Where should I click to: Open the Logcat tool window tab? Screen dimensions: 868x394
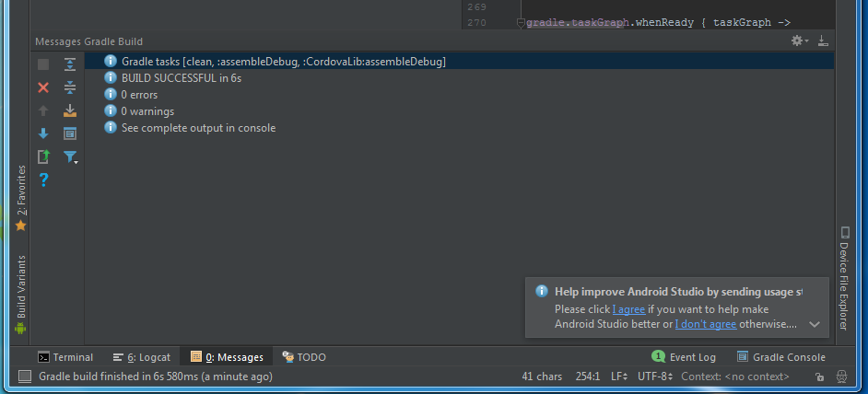[142, 357]
